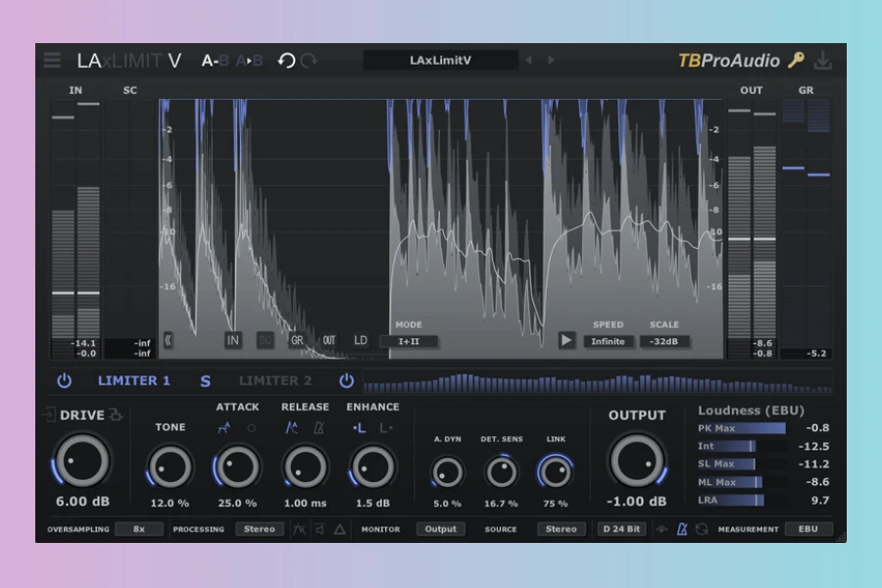The width and height of the screenshot is (882, 588).
Task: Select the first RELEASE auto mode icon
Action: coord(291,427)
